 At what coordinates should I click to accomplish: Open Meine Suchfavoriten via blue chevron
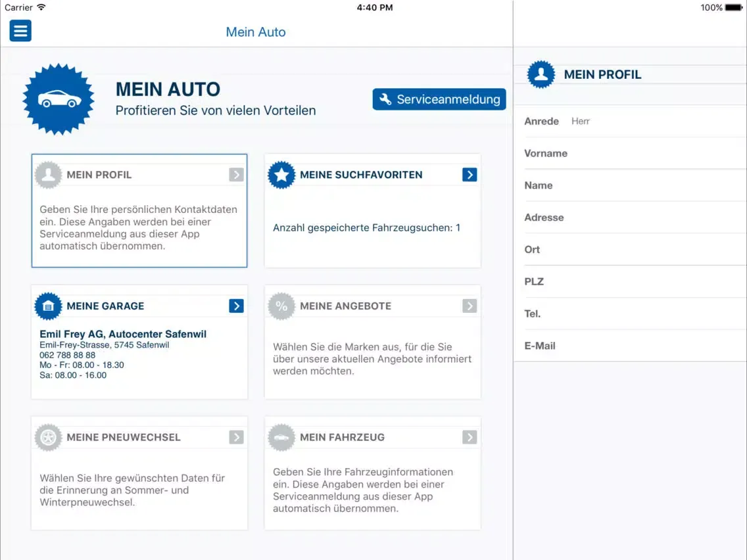[x=470, y=175]
